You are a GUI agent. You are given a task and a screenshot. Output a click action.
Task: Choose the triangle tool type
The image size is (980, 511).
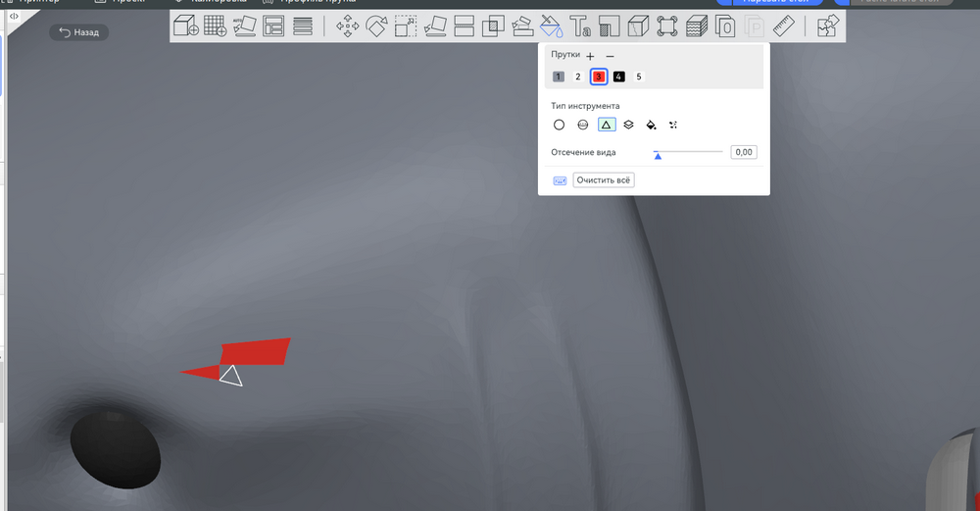606,125
